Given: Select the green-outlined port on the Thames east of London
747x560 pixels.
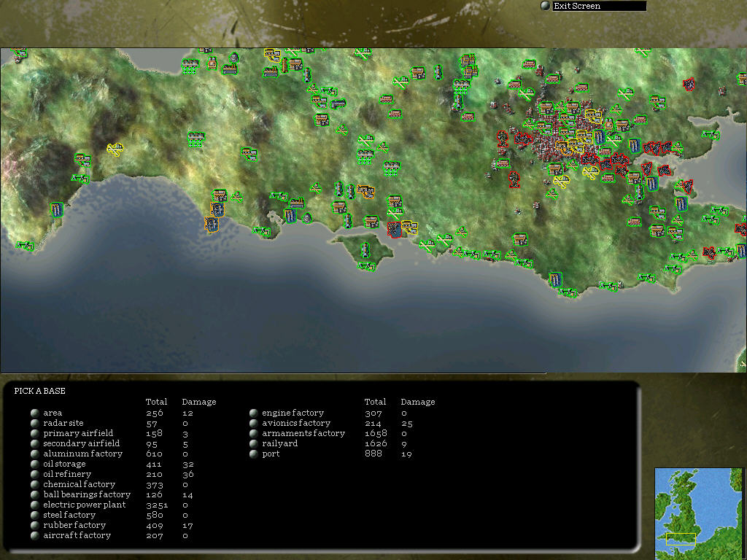Looking at the screenshot, I should tap(634, 145).
